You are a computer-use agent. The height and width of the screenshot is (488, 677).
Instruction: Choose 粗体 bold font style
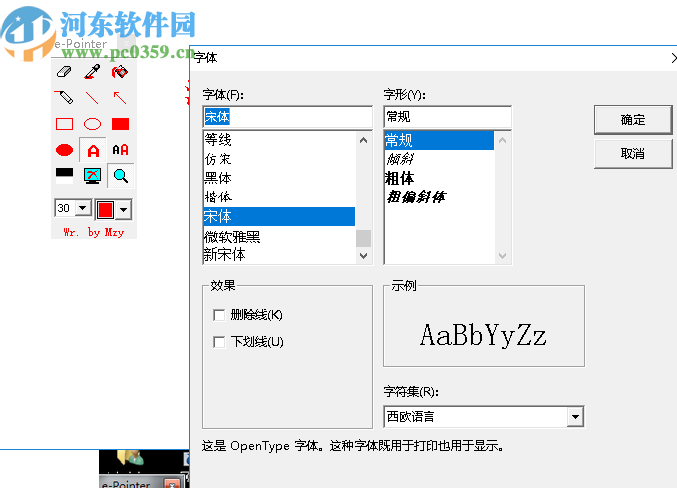coord(439,178)
